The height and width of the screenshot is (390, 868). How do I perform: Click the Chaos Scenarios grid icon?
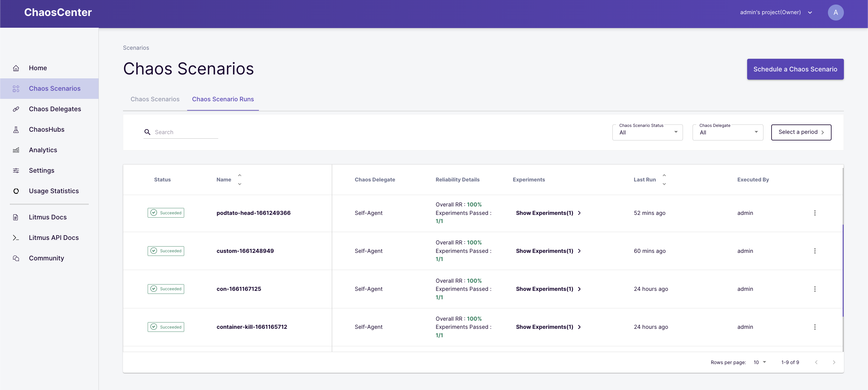pos(16,89)
